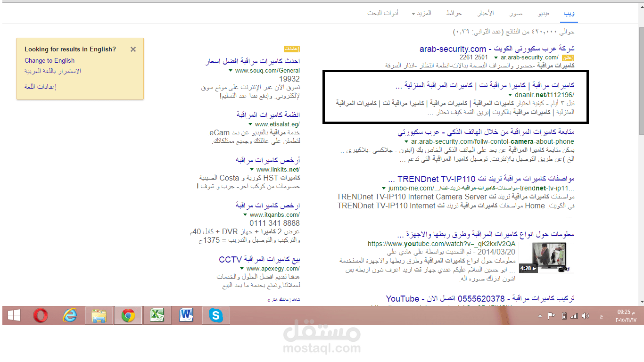Open Internet Explorer taskbar icon

70,315
